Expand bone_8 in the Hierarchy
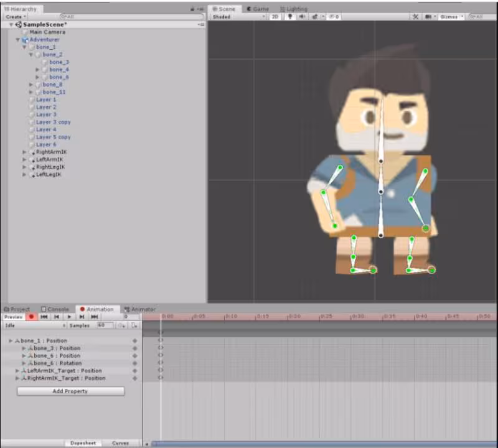 31,85
